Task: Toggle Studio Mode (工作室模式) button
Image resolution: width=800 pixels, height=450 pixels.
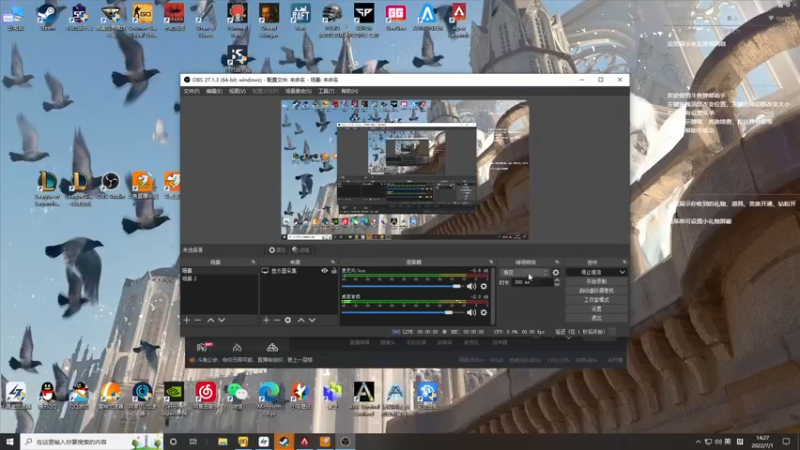Action: coord(596,300)
